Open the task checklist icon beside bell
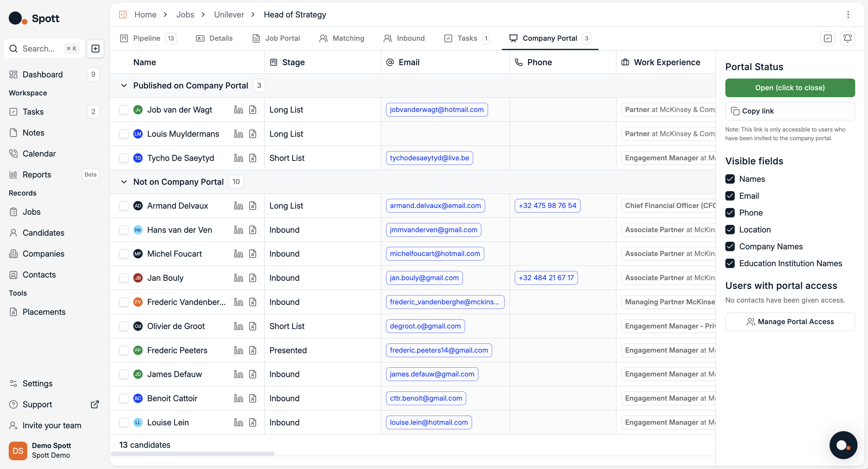The image size is (868, 469). [x=828, y=38]
